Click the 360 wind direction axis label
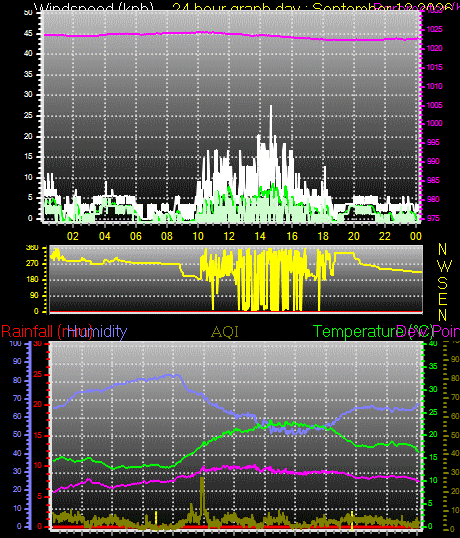Screen dimensions: 460x538 click(32, 248)
